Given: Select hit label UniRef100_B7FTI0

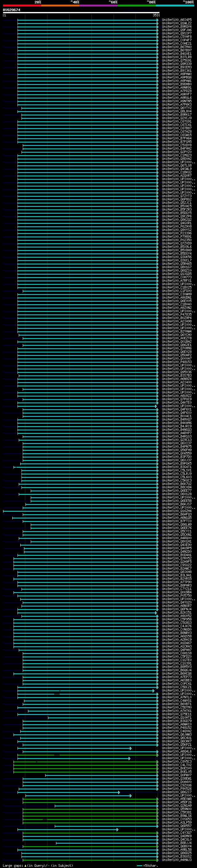Looking at the screenshot, I should coord(177,521).
